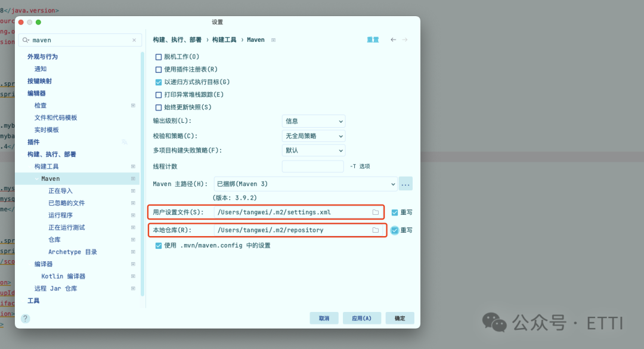Click the 重置 link

(373, 40)
